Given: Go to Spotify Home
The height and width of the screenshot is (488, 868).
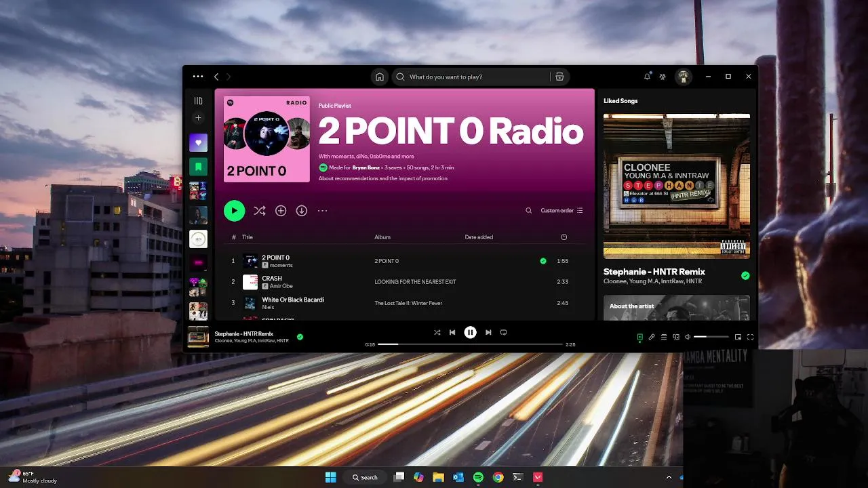Looking at the screenshot, I should click(x=380, y=77).
